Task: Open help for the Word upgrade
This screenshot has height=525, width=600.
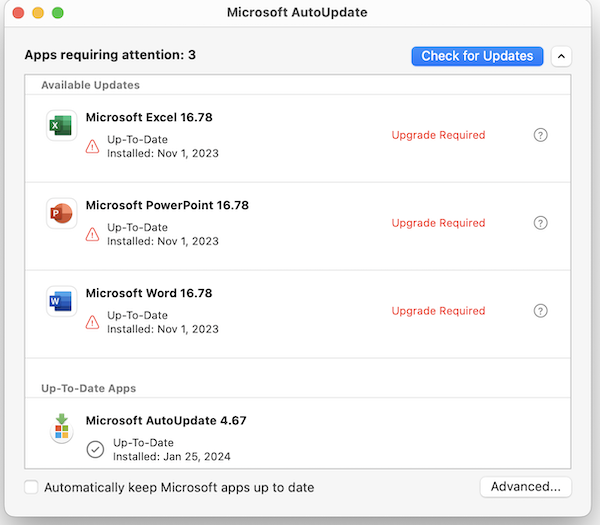Action: point(541,311)
